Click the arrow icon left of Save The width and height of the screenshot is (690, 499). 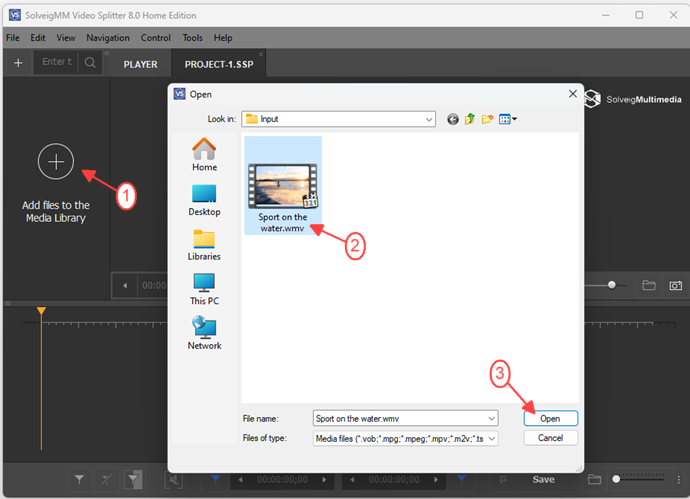point(503,479)
